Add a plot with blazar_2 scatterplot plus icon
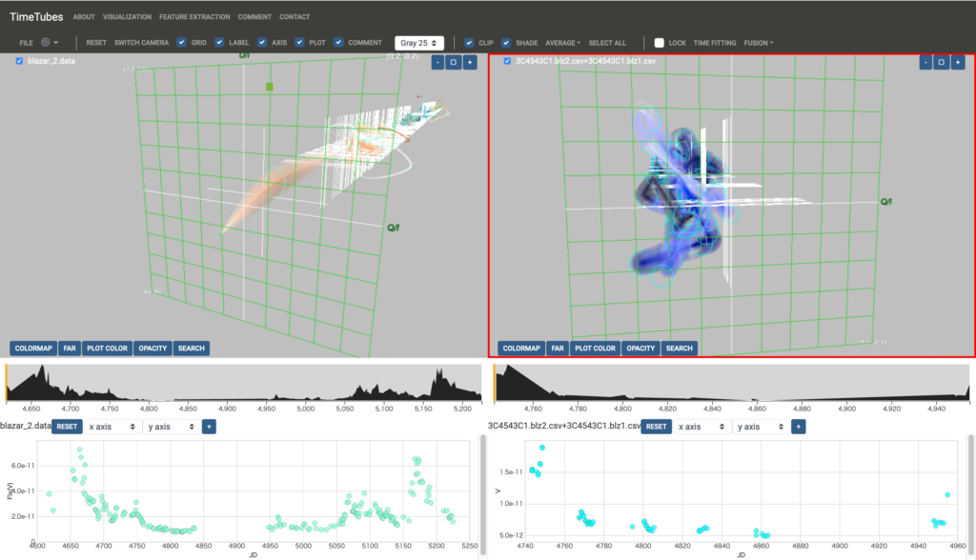Image resolution: width=976 pixels, height=560 pixels. point(210,427)
